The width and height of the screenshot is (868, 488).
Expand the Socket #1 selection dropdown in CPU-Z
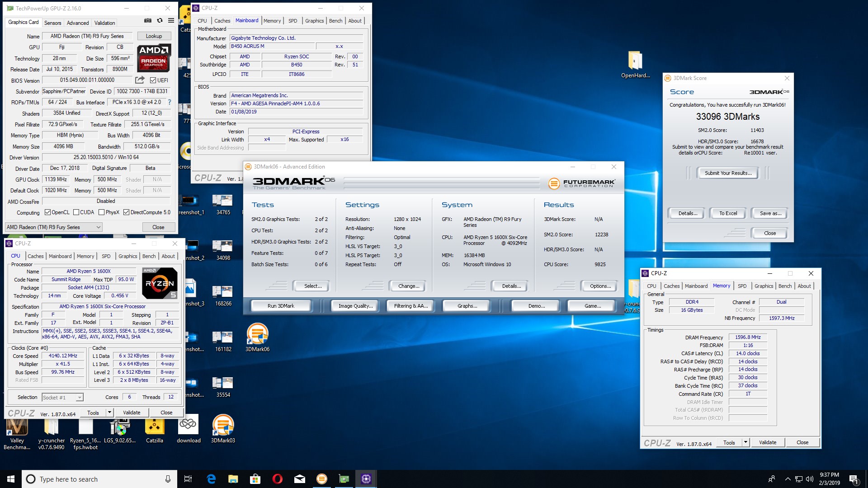click(x=80, y=398)
